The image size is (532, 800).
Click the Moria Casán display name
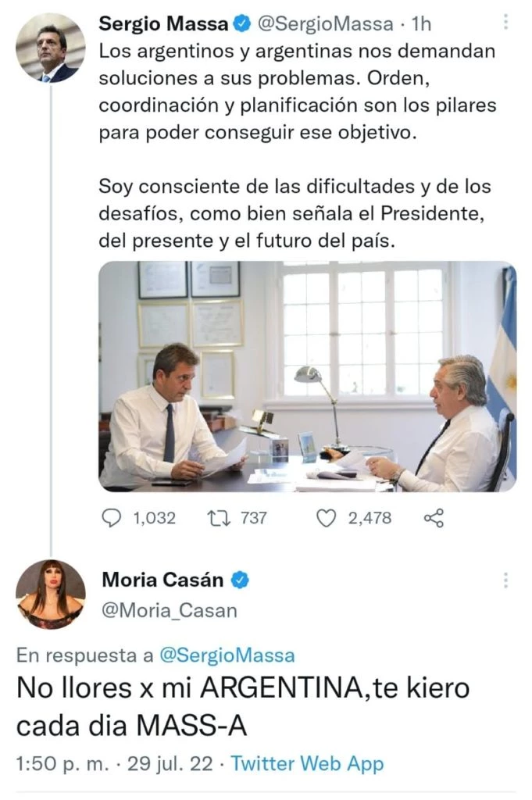point(162,580)
